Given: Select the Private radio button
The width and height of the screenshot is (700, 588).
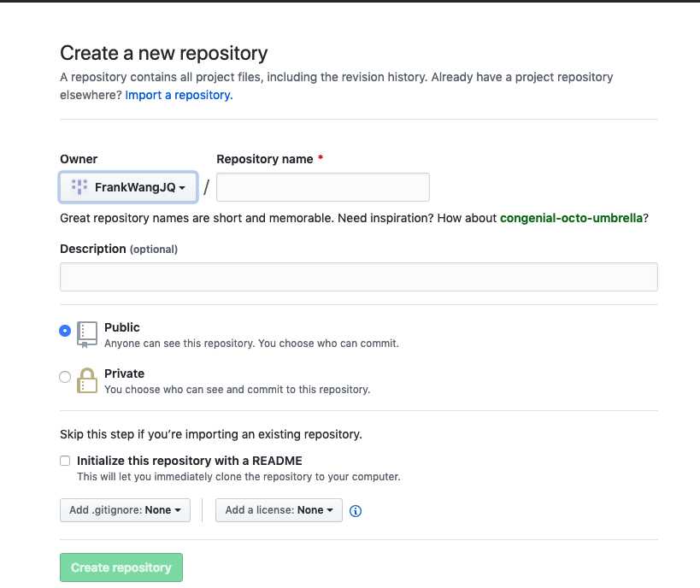Looking at the screenshot, I should [65, 377].
